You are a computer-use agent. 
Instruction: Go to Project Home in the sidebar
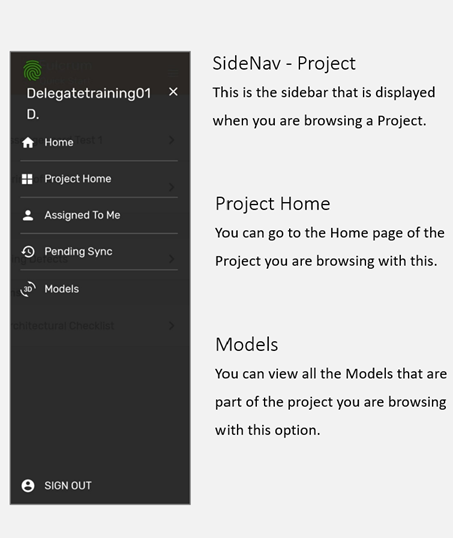99,179
